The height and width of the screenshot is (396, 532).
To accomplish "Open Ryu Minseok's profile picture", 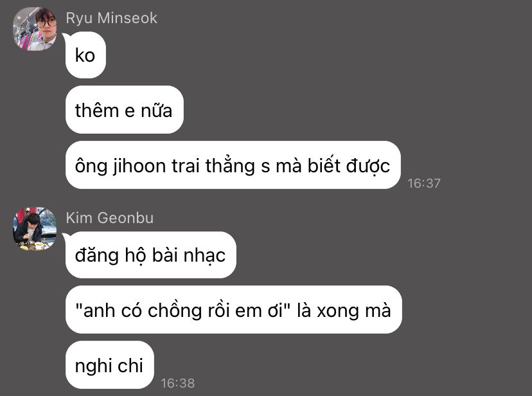I will click(35, 29).
